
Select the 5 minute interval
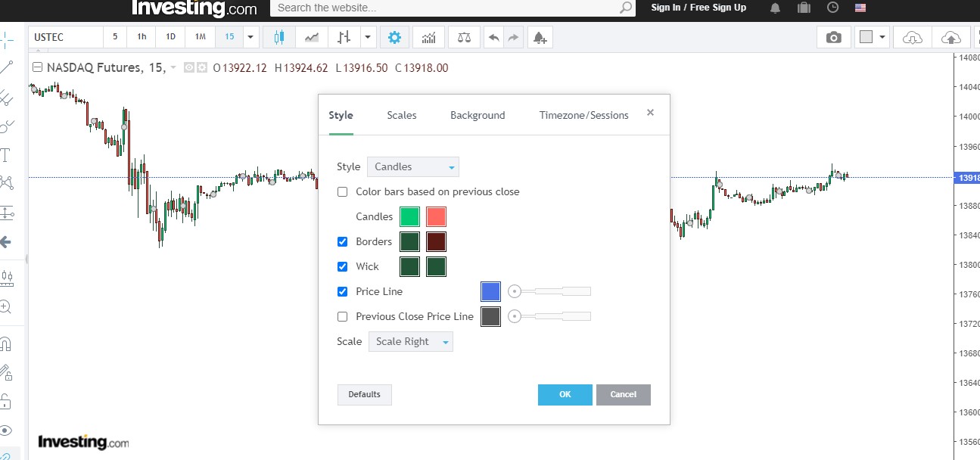pyautogui.click(x=115, y=37)
